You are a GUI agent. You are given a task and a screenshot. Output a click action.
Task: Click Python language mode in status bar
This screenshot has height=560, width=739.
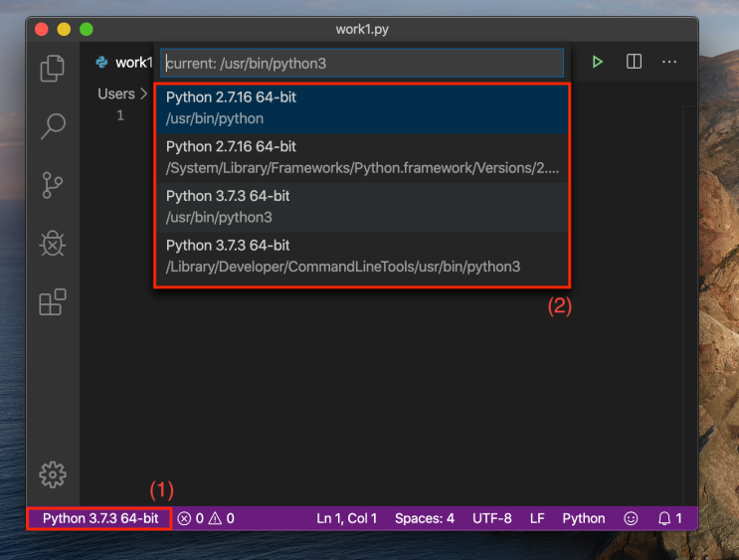tap(584, 518)
